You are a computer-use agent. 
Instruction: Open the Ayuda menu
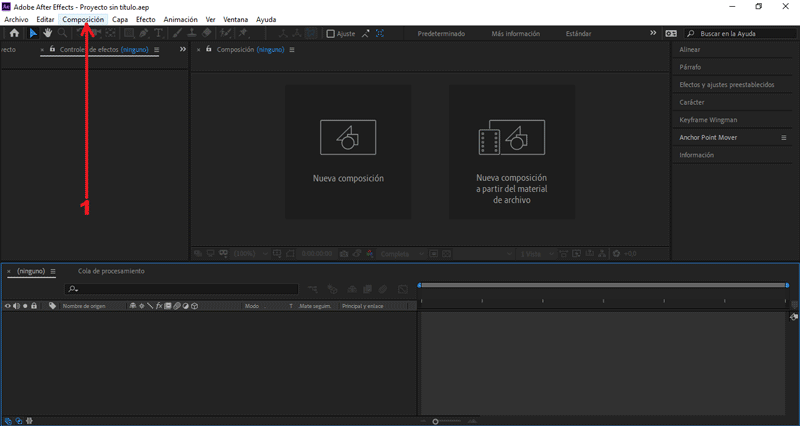[x=266, y=19]
